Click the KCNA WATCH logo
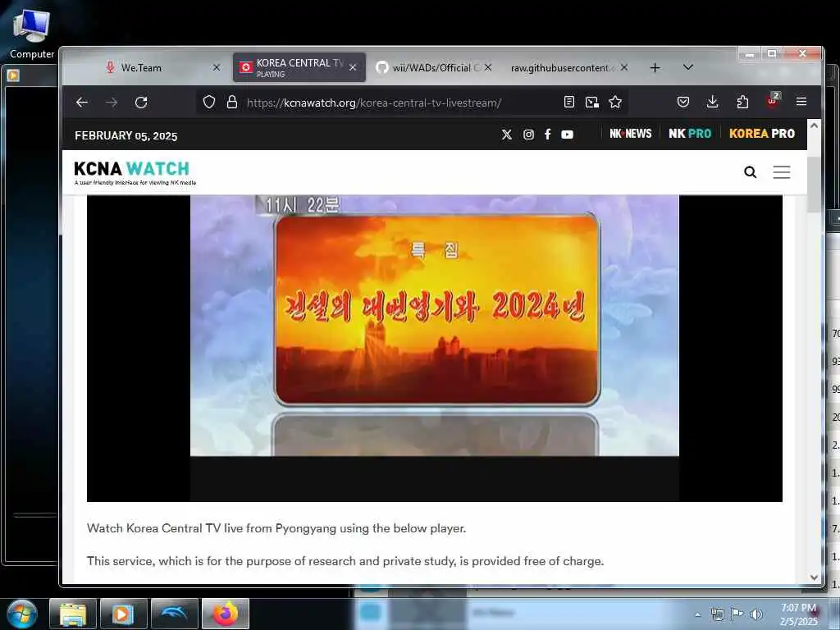Viewport: 840px width, 630px height. 135,172
